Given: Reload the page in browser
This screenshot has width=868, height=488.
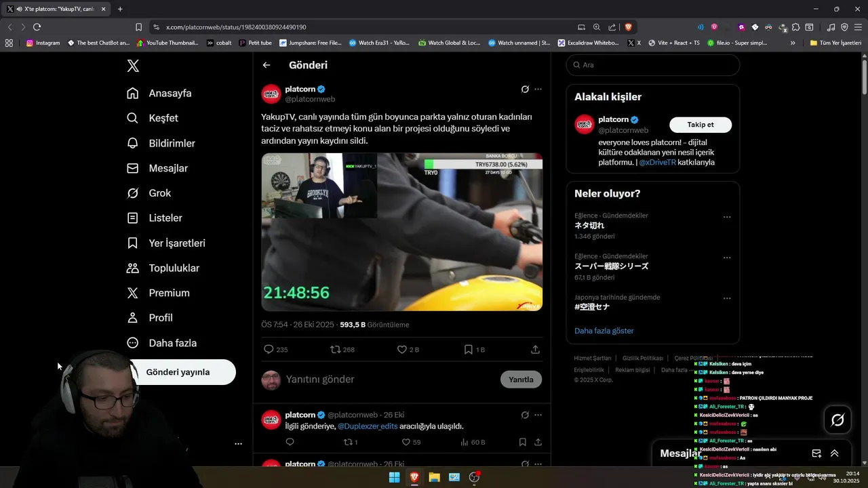Looking at the screenshot, I should [x=37, y=27].
